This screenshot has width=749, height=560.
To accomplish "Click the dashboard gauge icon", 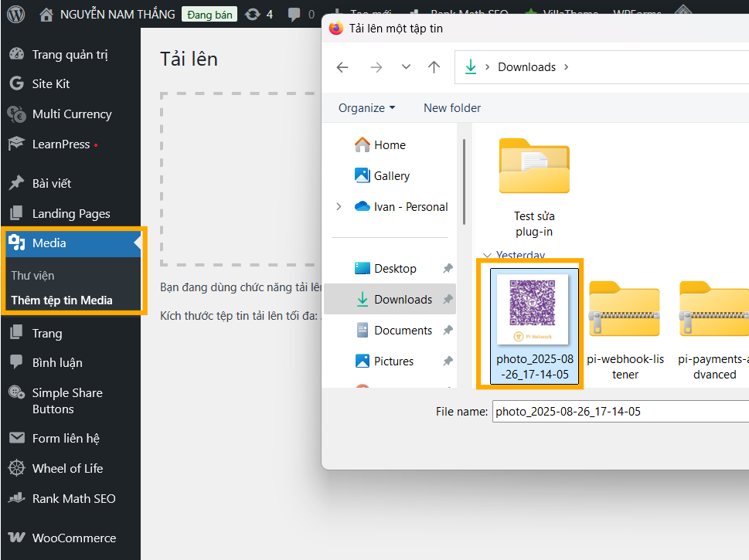I will (16, 54).
